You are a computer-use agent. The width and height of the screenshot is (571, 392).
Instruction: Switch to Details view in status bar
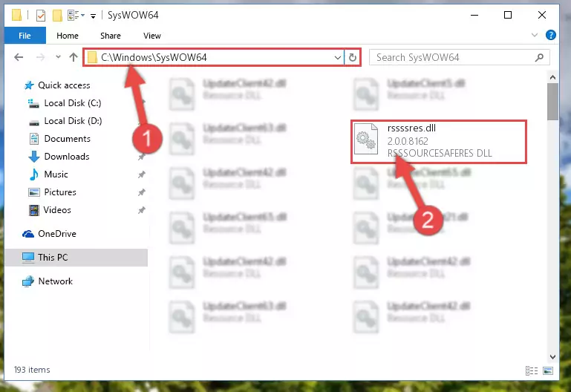click(x=532, y=371)
